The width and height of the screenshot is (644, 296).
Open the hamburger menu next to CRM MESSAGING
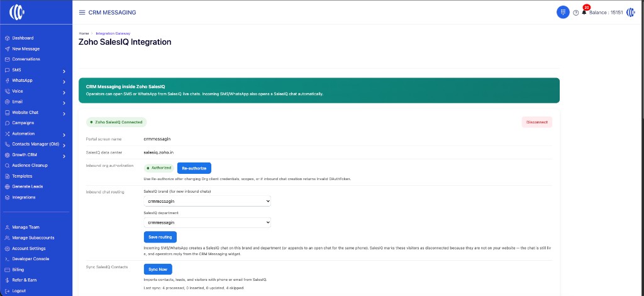tap(82, 13)
